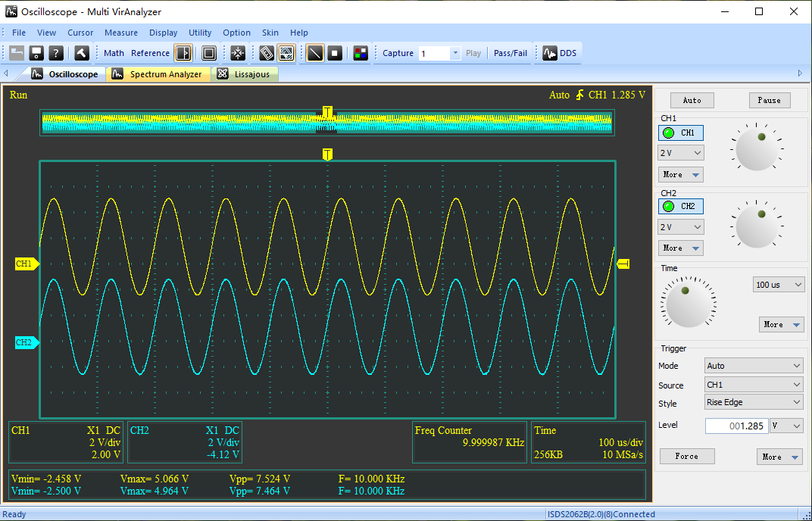Viewport: 812px width, 521px height.
Task: Click the Spectrum Analyzer tab icon
Action: pyautogui.click(x=117, y=74)
